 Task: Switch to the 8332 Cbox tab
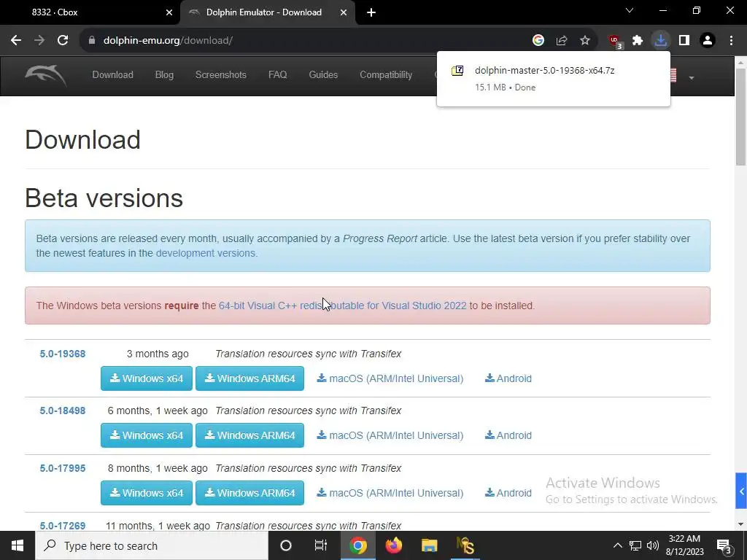[90, 12]
